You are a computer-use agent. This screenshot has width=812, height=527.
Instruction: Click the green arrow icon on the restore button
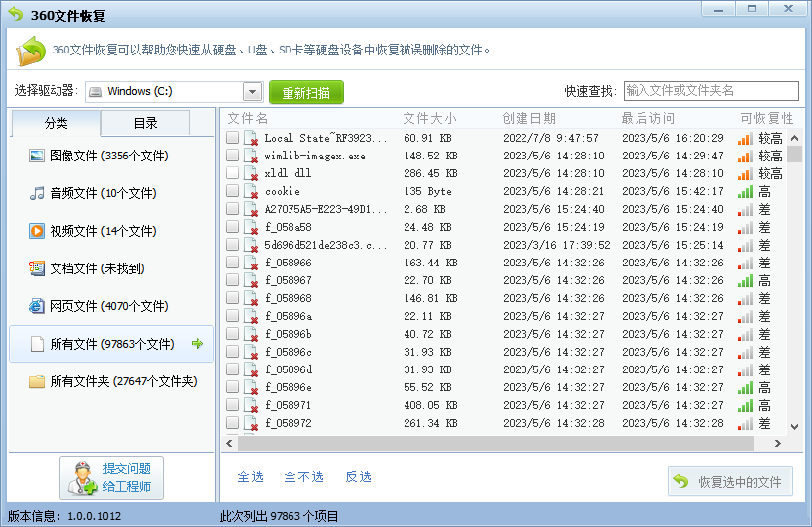pyautogui.click(x=680, y=481)
